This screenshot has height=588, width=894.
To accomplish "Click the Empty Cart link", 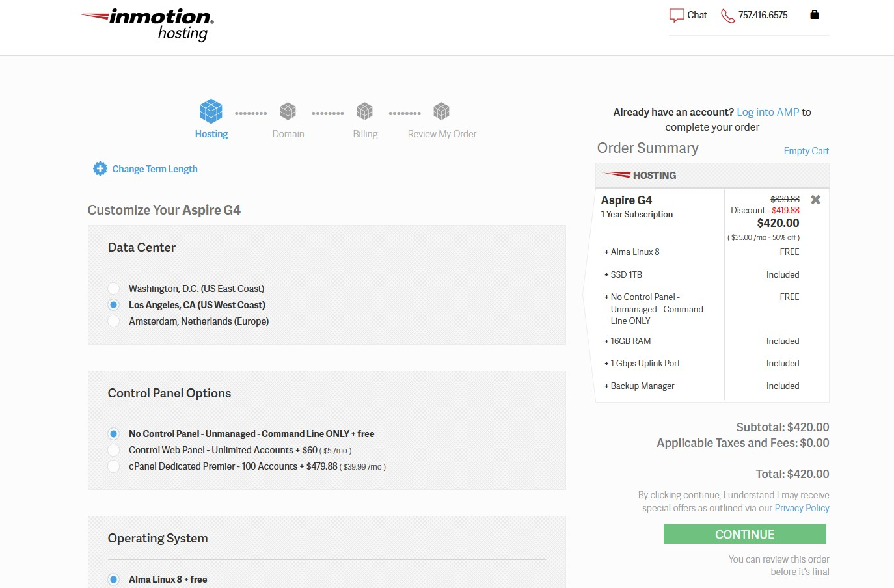I will pos(806,151).
